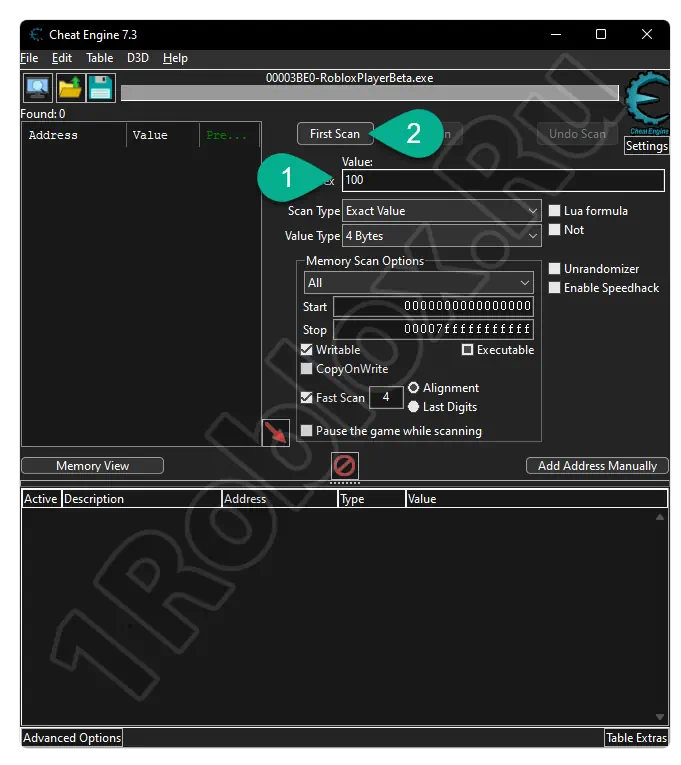This screenshot has width=681, height=765.
Task: Click Add Address Manually
Action: tap(597, 466)
